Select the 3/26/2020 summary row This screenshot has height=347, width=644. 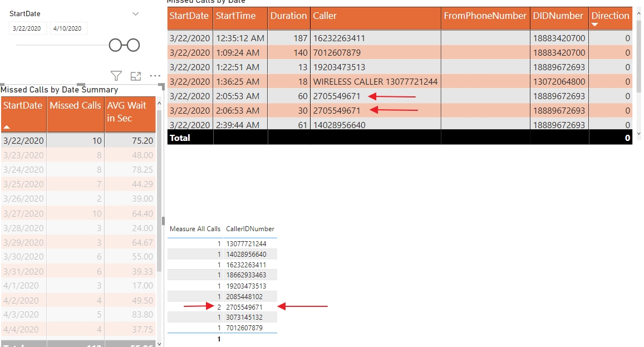(x=78, y=198)
